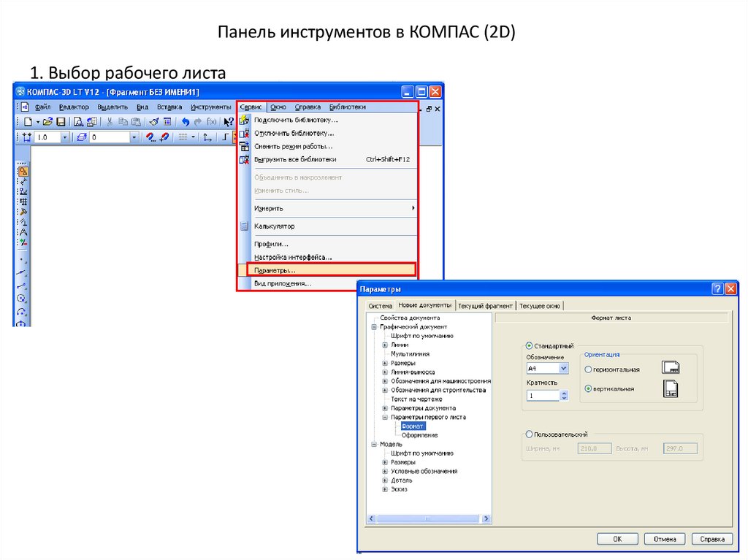Open print preview magnifier icon

[78, 122]
